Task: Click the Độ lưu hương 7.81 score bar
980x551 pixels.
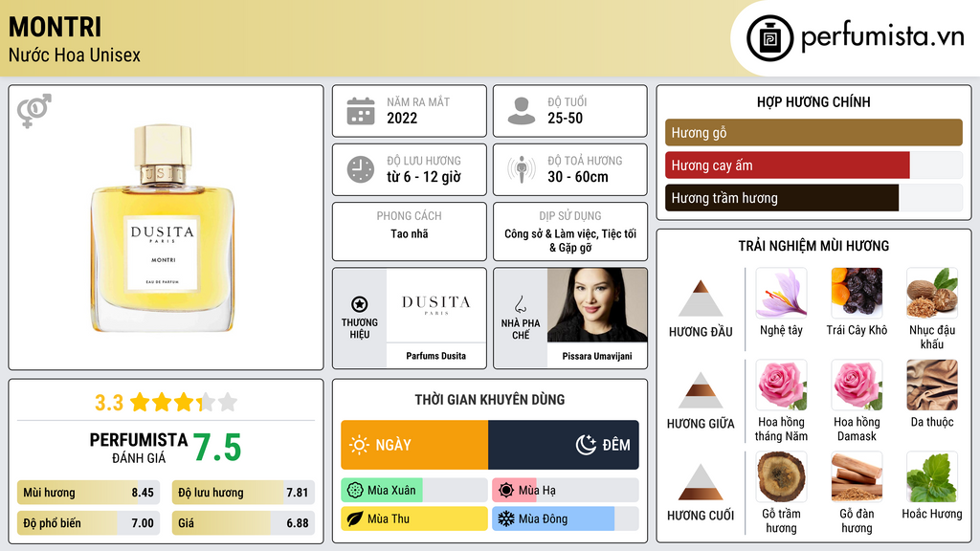Action: coord(243,493)
